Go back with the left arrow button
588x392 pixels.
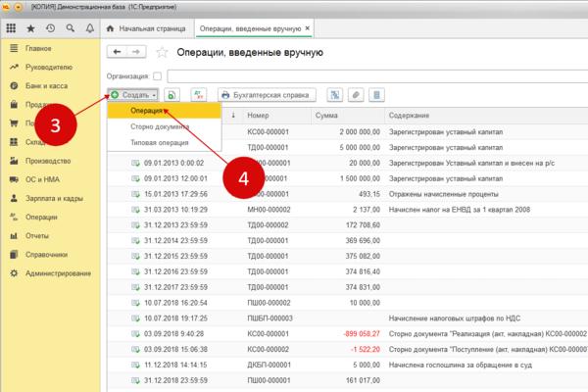[117, 52]
